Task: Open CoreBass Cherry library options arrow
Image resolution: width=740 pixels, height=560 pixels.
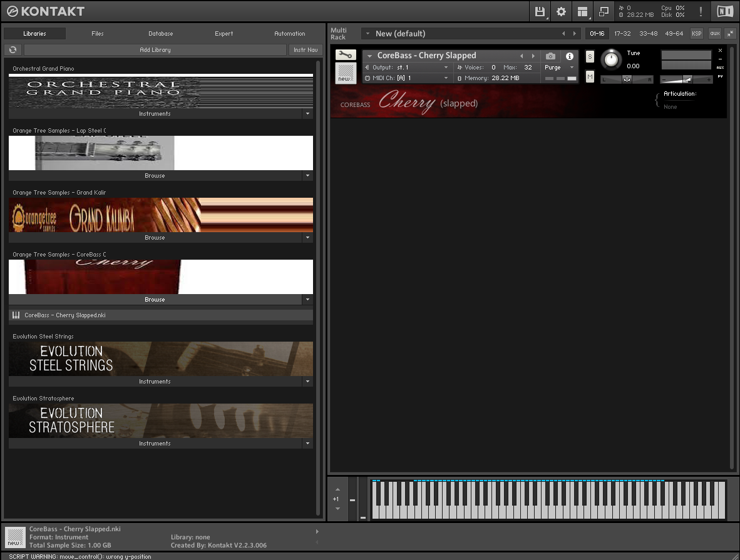Action: coord(307,299)
